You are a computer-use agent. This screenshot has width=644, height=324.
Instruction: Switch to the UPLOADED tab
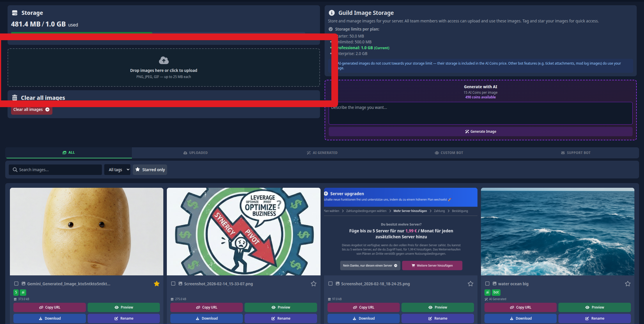[195, 153]
